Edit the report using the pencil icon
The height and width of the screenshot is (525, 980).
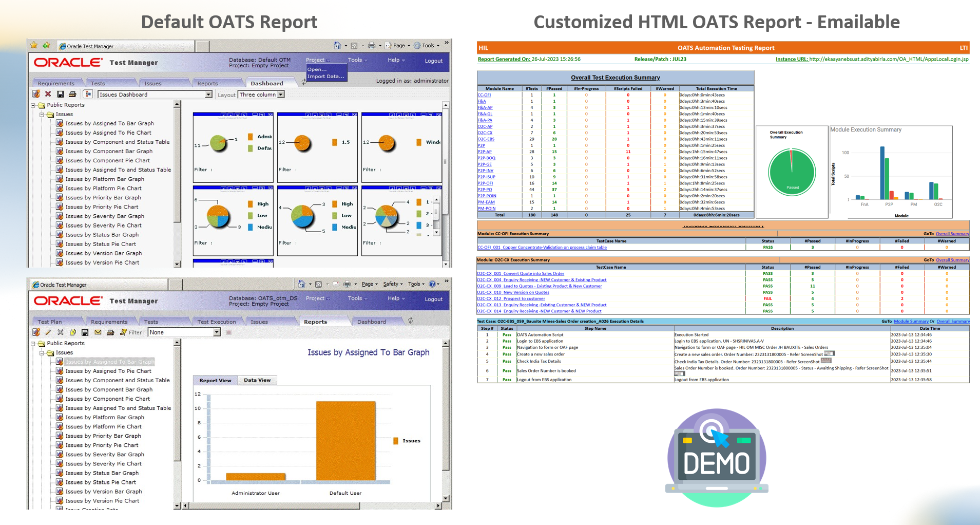(48, 332)
